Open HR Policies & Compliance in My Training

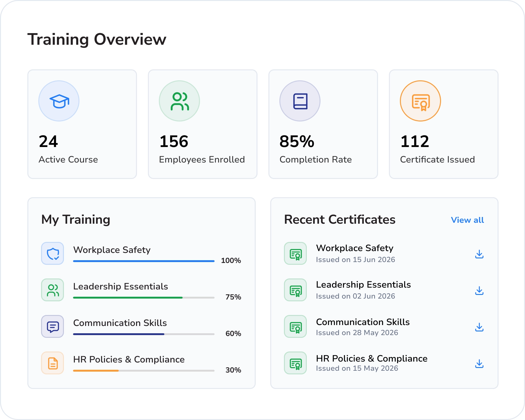[x=129, y=359]
